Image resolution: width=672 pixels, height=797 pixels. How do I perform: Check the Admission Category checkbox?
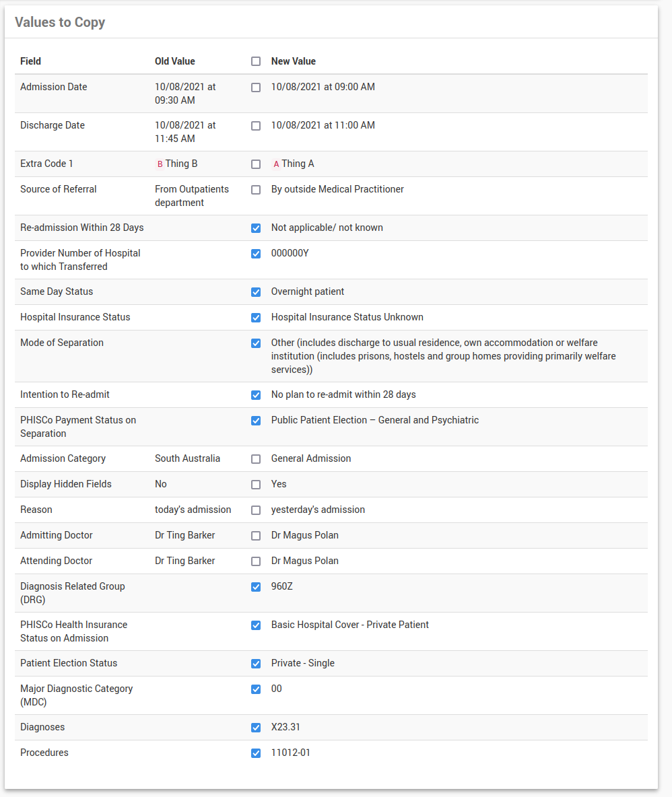[256, 459]
